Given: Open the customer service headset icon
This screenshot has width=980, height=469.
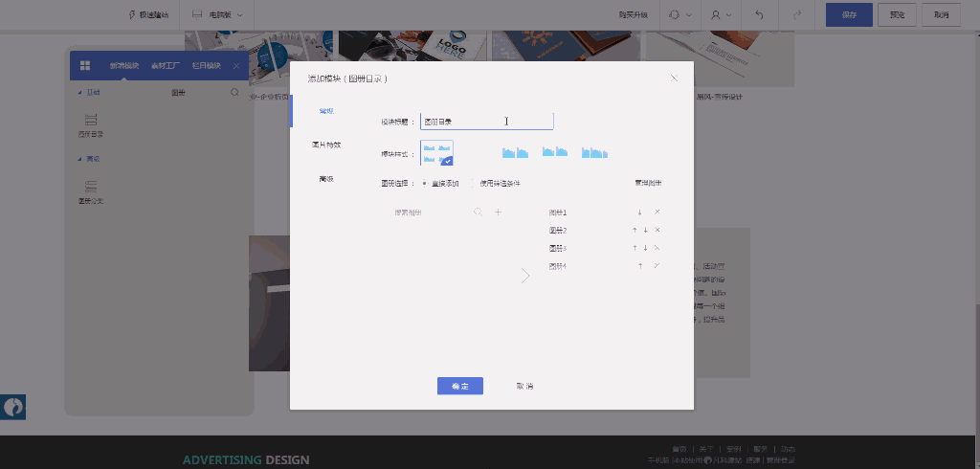Looking at the screenshot, I should point(674,14).
